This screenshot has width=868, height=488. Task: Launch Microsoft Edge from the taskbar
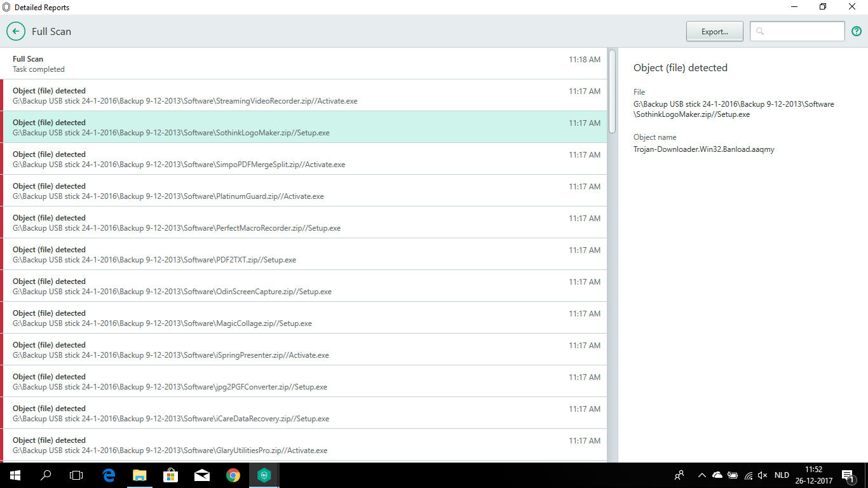tap(109, 475)
